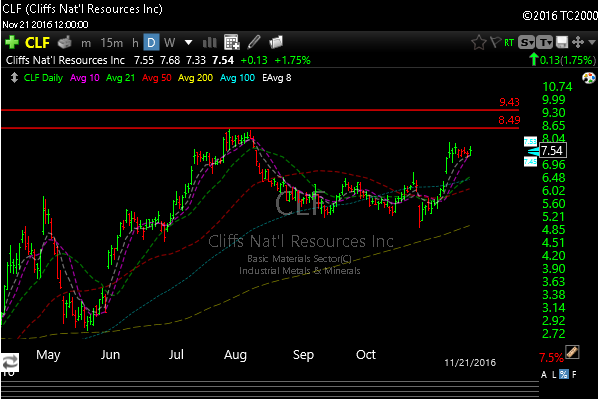
Task: Open the T dropdown button
Action: tap(544, 42)
